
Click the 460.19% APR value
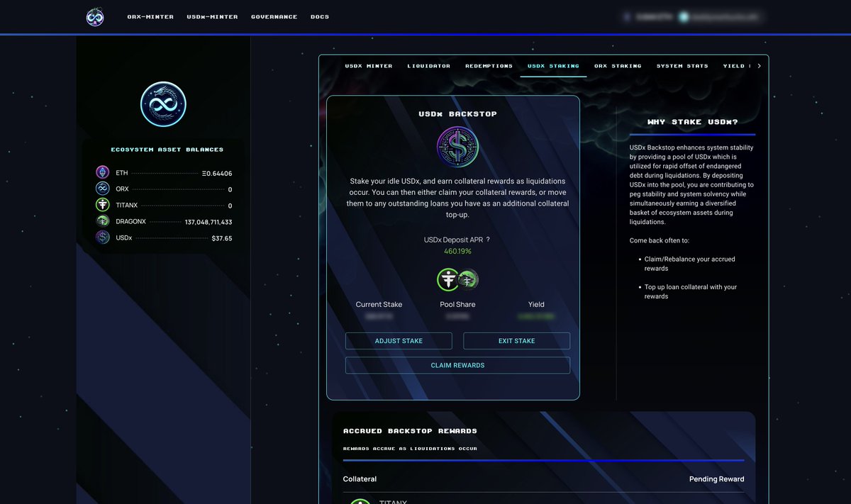(x=457, y=252)
